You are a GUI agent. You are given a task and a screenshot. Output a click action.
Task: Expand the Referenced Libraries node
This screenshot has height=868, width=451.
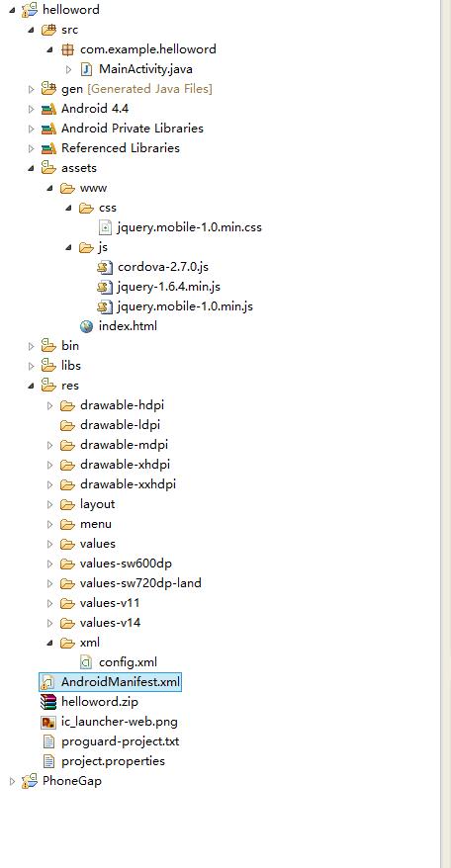click(x=31, y=148)
